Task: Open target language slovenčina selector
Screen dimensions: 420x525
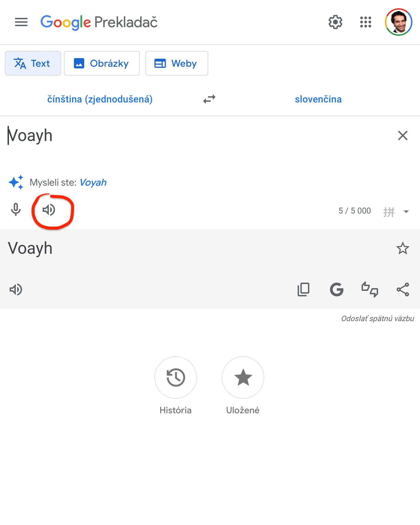Action: click(318, 99)
